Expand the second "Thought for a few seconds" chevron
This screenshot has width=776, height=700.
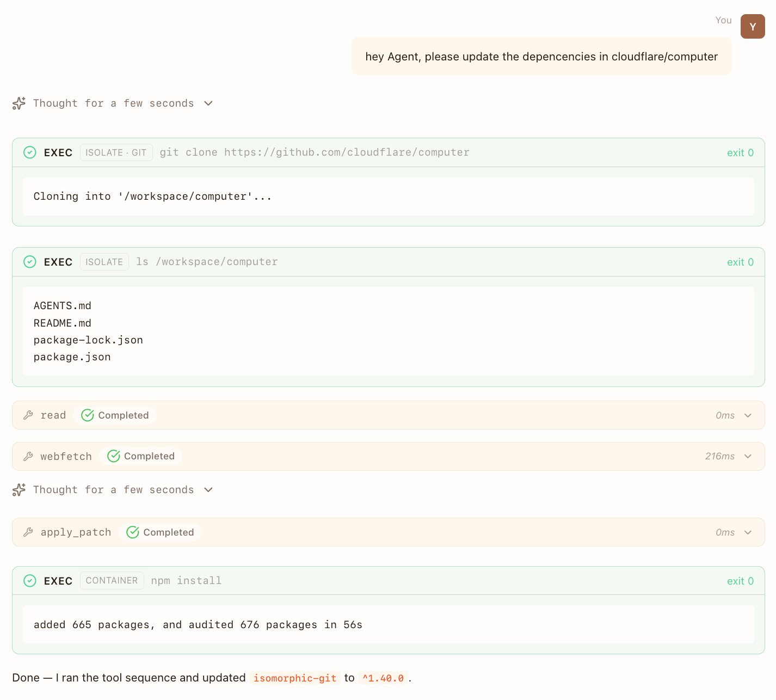pos(208,490)
